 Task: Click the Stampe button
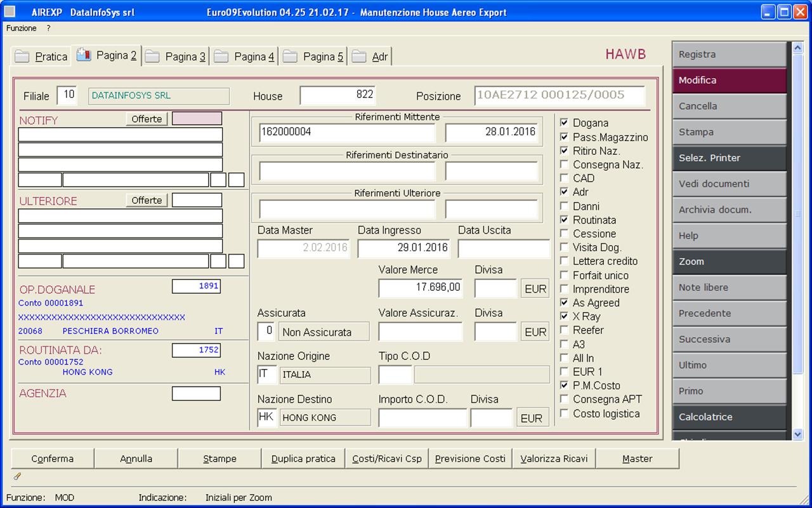click(x=219, y=458)
